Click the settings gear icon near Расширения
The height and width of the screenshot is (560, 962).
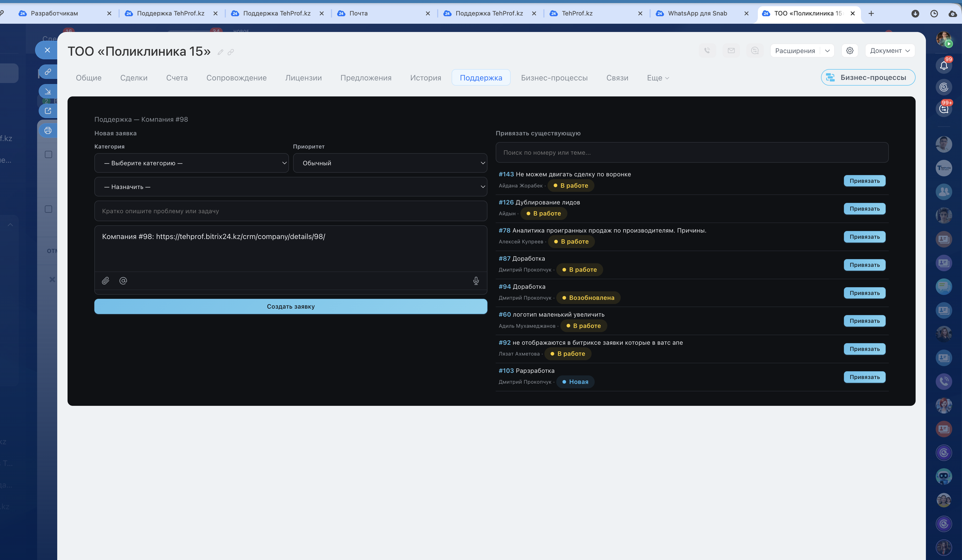pyautogui.click(x=849, y=50)
